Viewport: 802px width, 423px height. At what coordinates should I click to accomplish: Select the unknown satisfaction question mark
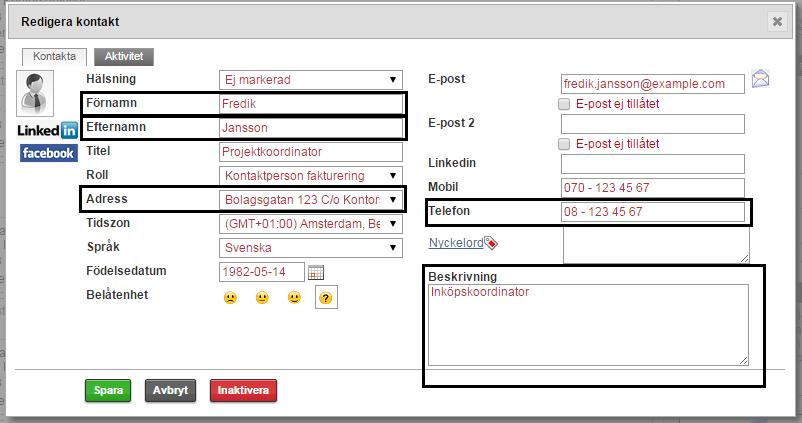[x=326, y=298]
